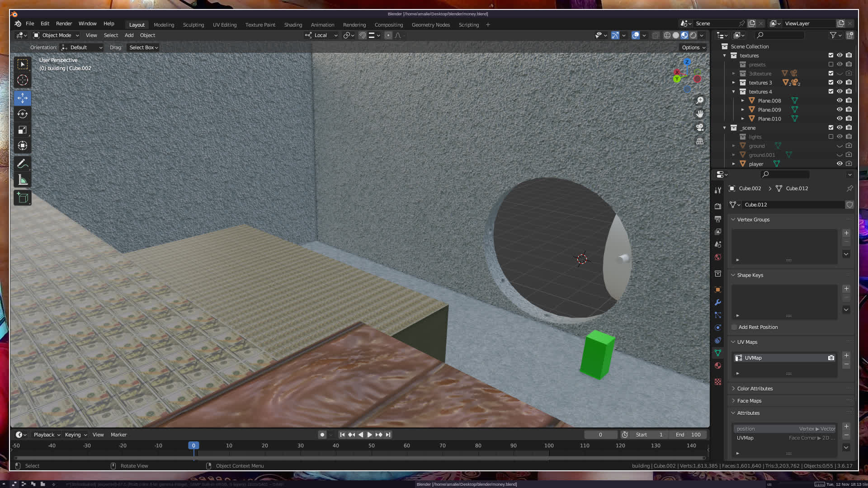Click frame 50 on the timeline
This screenshot has width=868, height=488.
coord(371,446)
